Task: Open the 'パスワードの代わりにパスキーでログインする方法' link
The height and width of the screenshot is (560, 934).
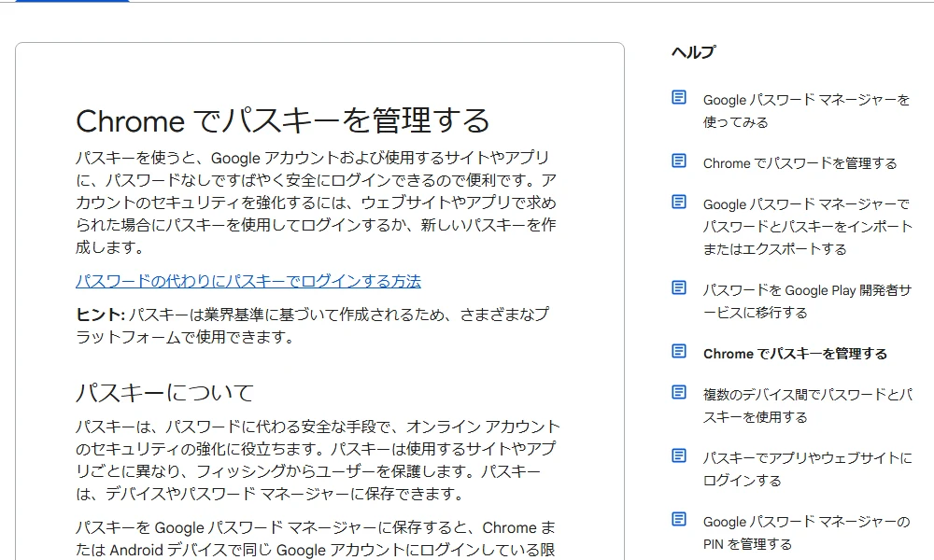Action: pos(248,281)
